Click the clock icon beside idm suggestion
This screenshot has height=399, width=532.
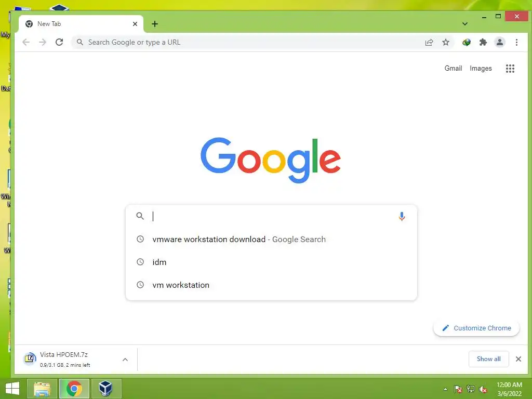140,262
